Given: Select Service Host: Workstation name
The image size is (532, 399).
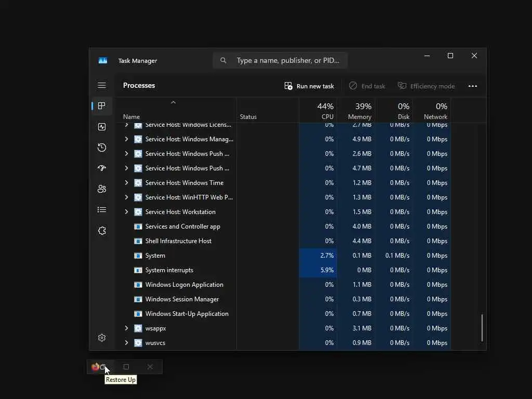Looking at the screenshot, I should tap(180, 212).
